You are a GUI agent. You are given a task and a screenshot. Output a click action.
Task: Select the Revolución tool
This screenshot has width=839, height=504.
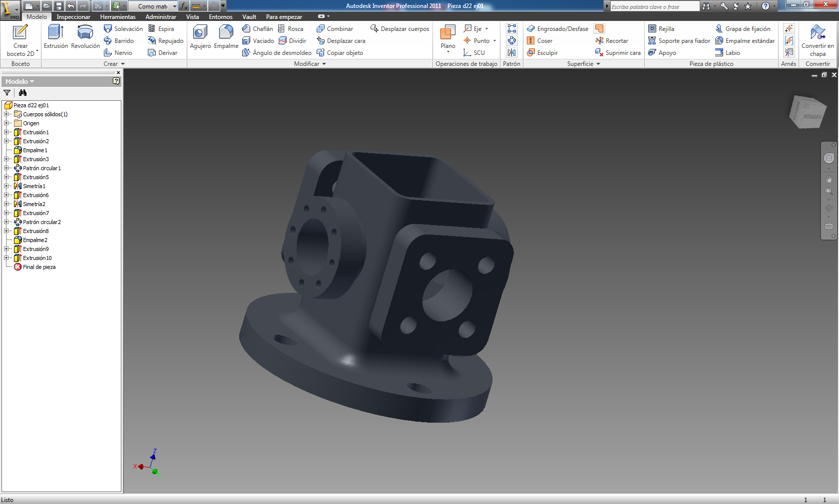click(85, 37)
